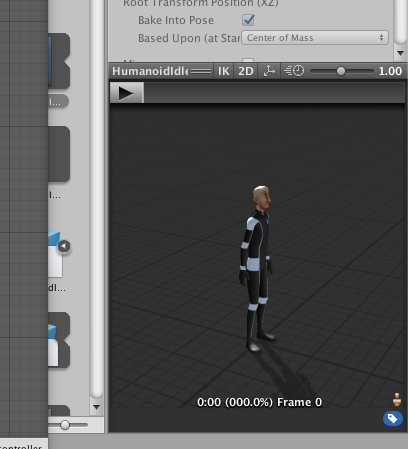Change the preview avatar icon
This screenshot has width=408, height=449.
pyautogui.click(x=397, y=399)
